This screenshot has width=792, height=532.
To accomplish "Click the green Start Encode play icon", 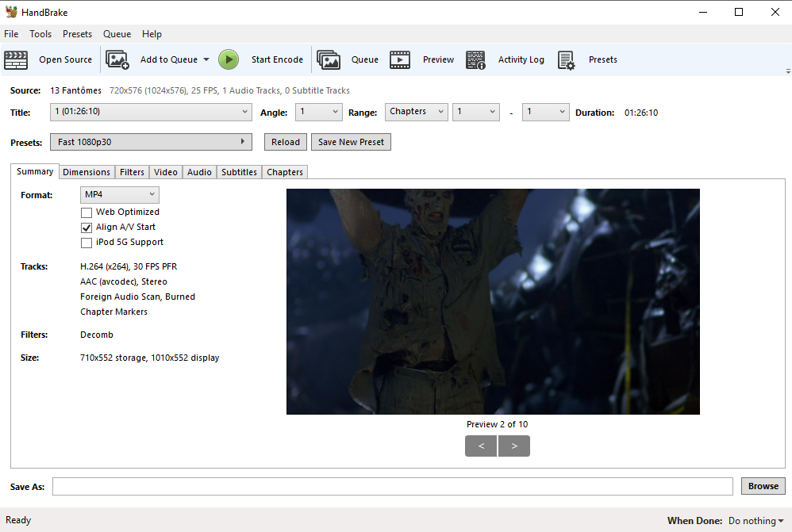I will click(229, 59).
